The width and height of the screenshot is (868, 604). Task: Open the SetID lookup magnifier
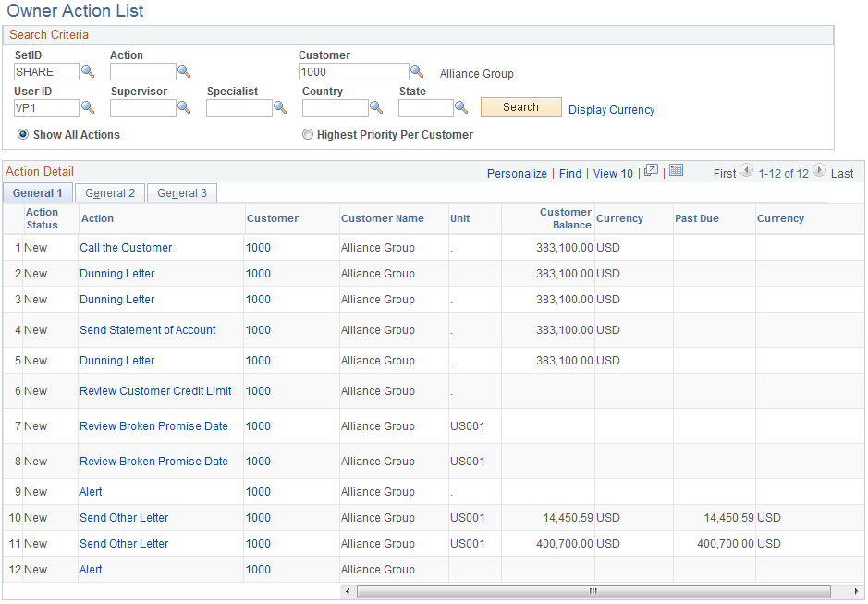point(88,71)
